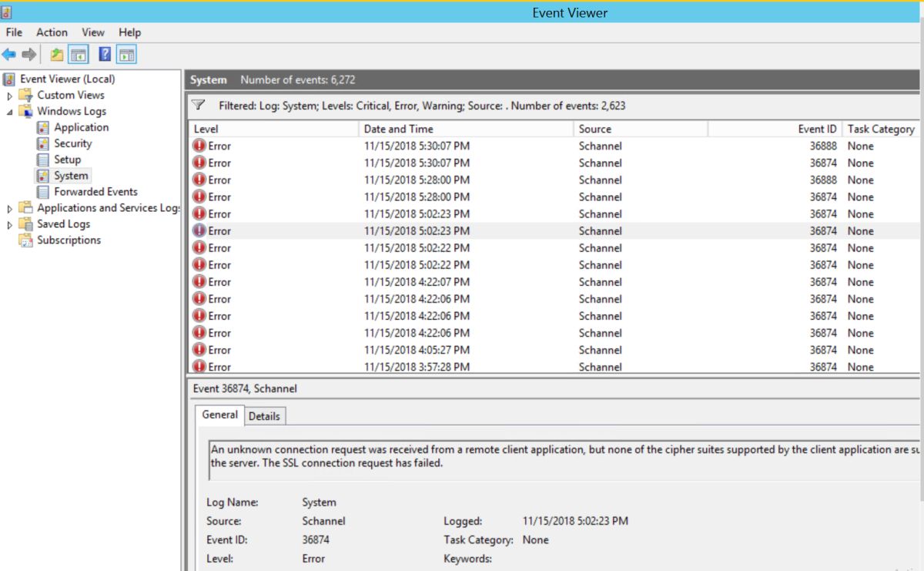Click the Up One Level folder icon

[x=57, y=55]
